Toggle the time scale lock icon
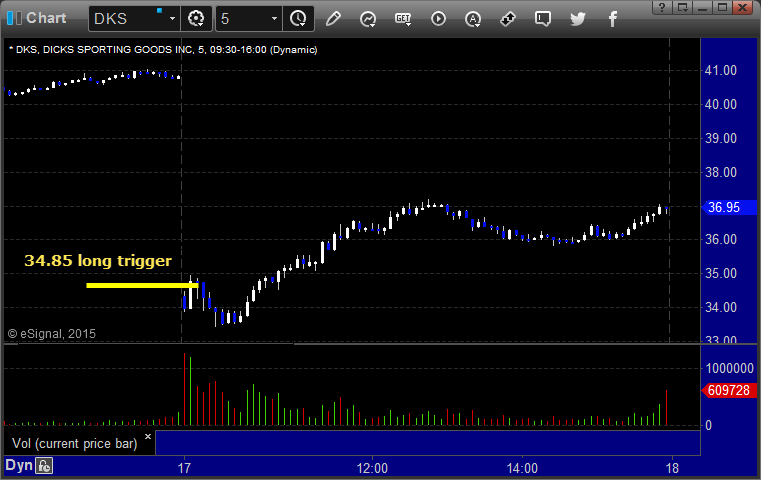The image size is (761, 480). pyautogui.click(x=44, y=466)
